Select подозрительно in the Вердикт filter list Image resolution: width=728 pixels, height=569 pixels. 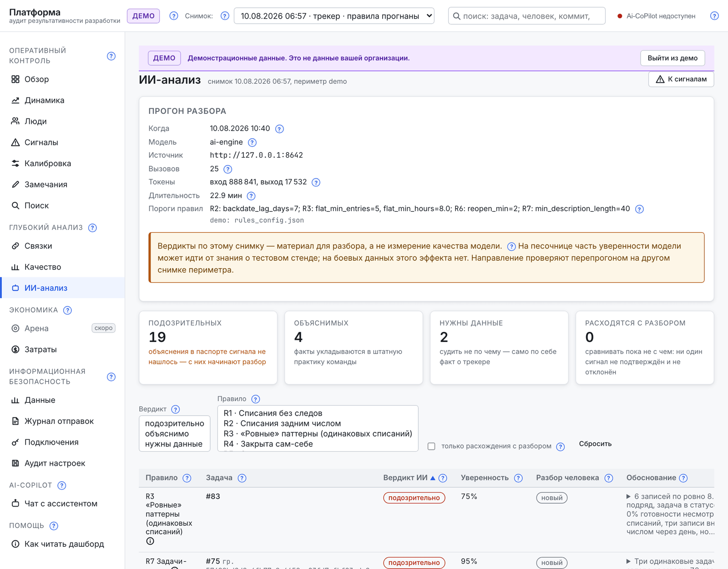point(175,423)
